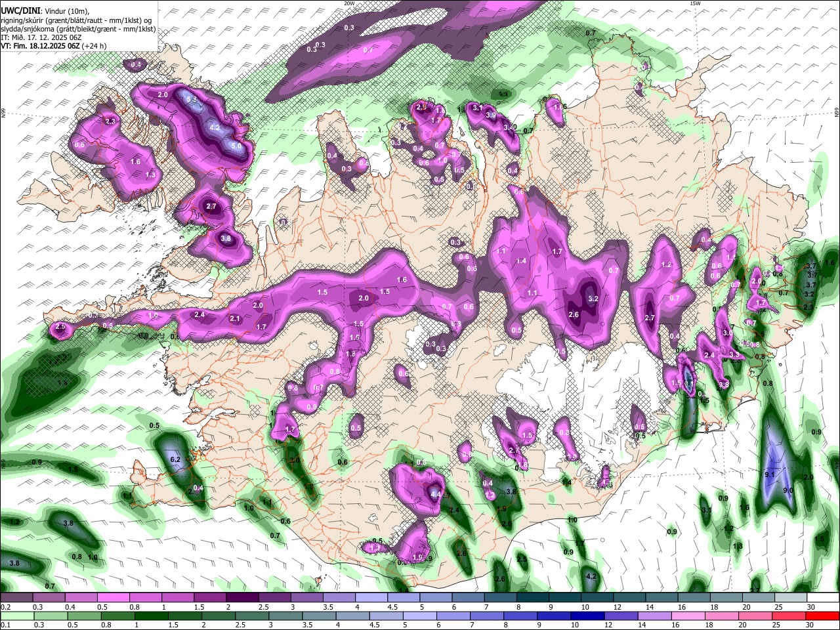
Task: Click the '6.2' rain value on the map
Action: (x=175, y=460)
